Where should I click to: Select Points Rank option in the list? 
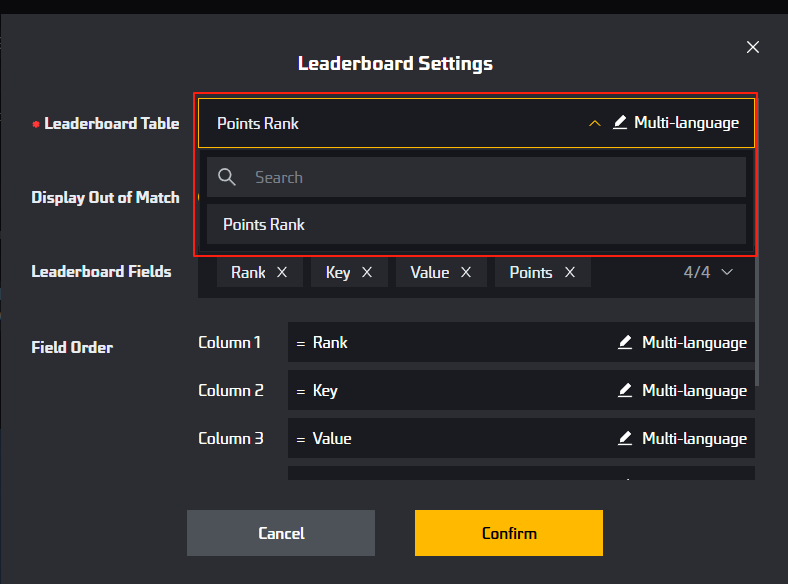pyautogui.click(x=476, y=224)
